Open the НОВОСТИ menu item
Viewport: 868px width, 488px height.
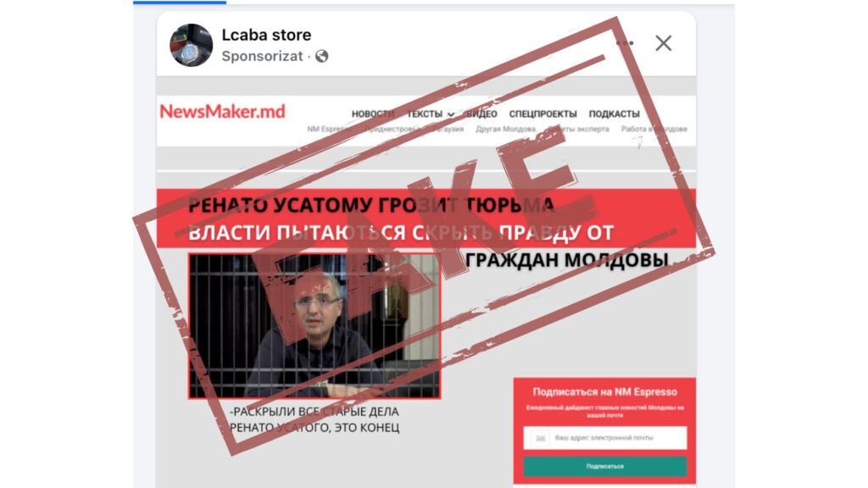(x=373, y=114)
